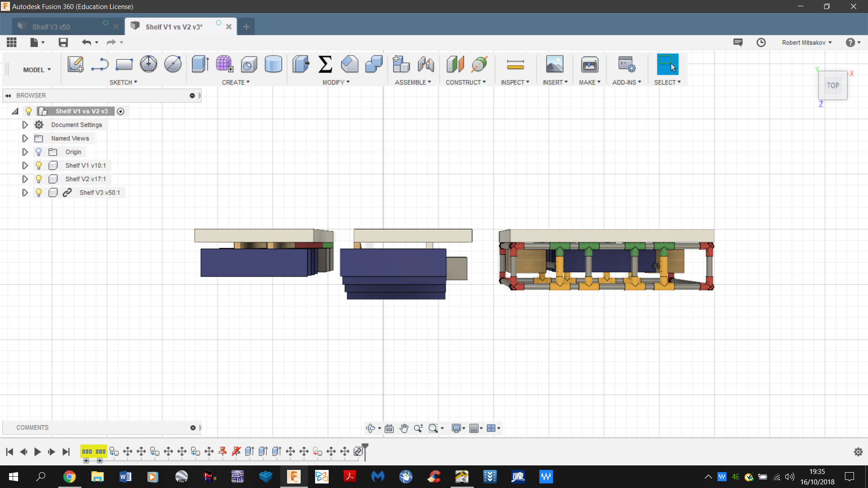Open Scripts and Add-Ins icon
The height and width of the screenshot is (488, 868).
point(627,64)
